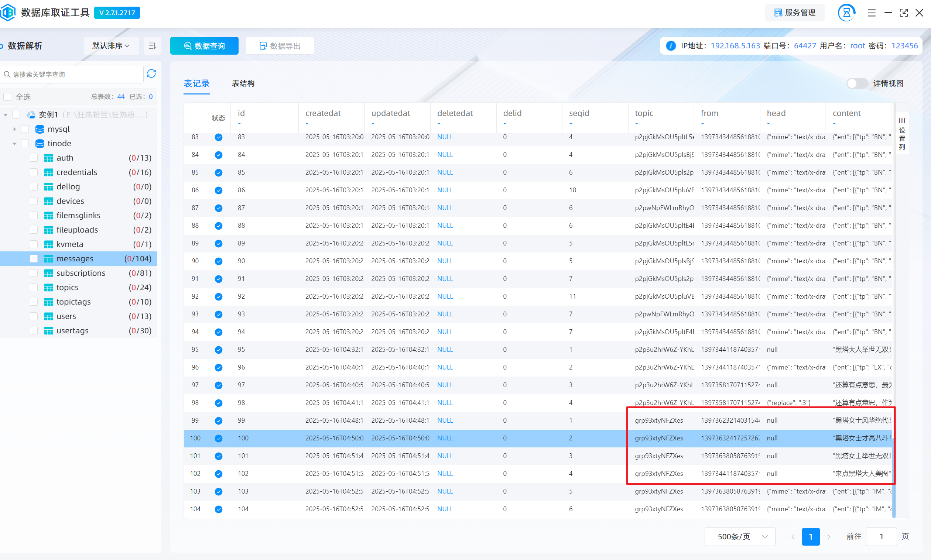
Task: Click the data export button
Action: pyautogui.click(x=280, y=46)
